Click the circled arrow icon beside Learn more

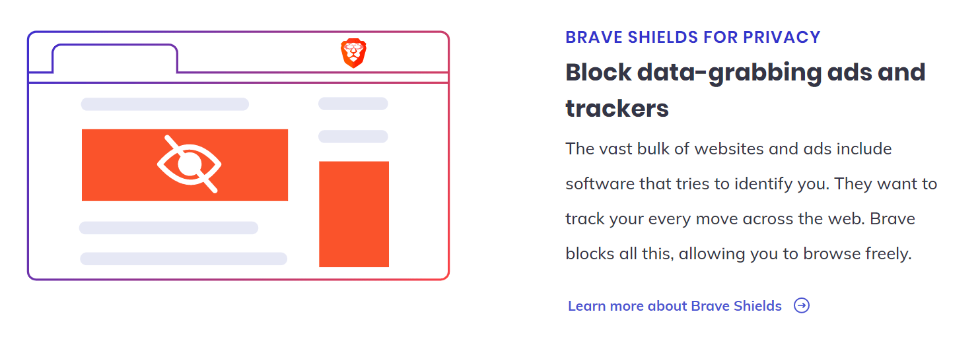[802, 305]
